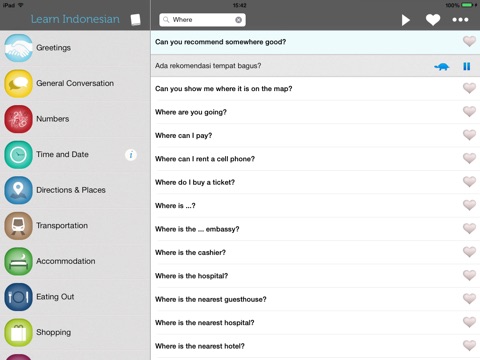The width and height of the screenshot is (480, 360).
Task: Favorite 'Where is the nearest hospital?'
Action: [x=469, y=322]
